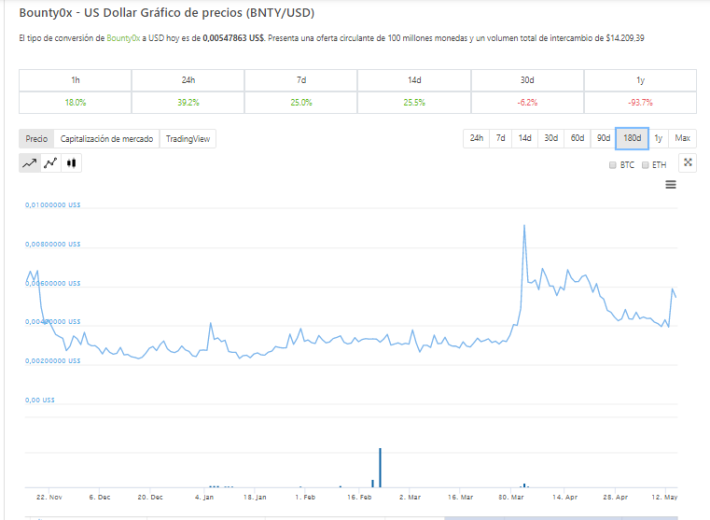710x520 pixels.
Task: Open the Bounty0x green link
Action: [123, 38]
